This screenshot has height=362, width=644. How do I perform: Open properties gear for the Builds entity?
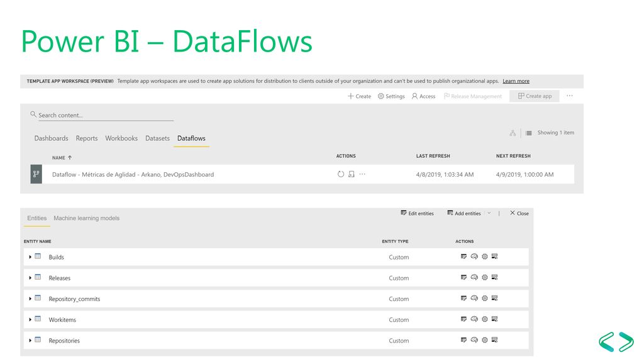click(485, 256)
